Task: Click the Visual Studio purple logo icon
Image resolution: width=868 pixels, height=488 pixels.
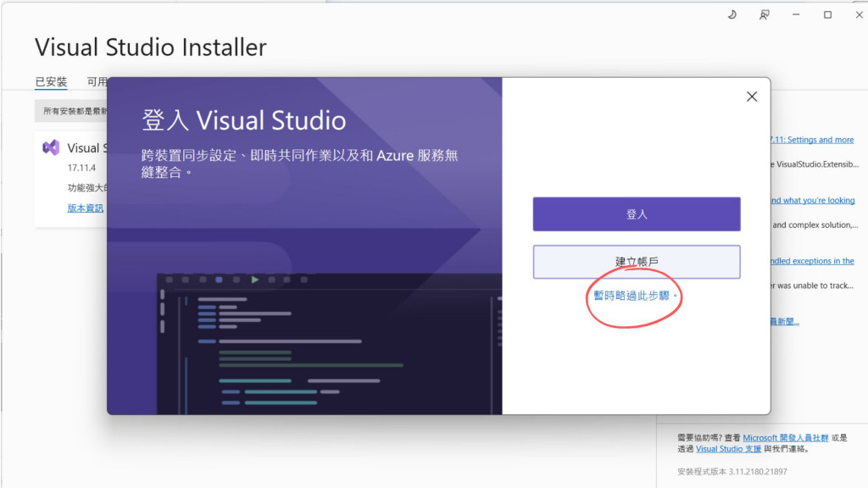Action: 51,147
